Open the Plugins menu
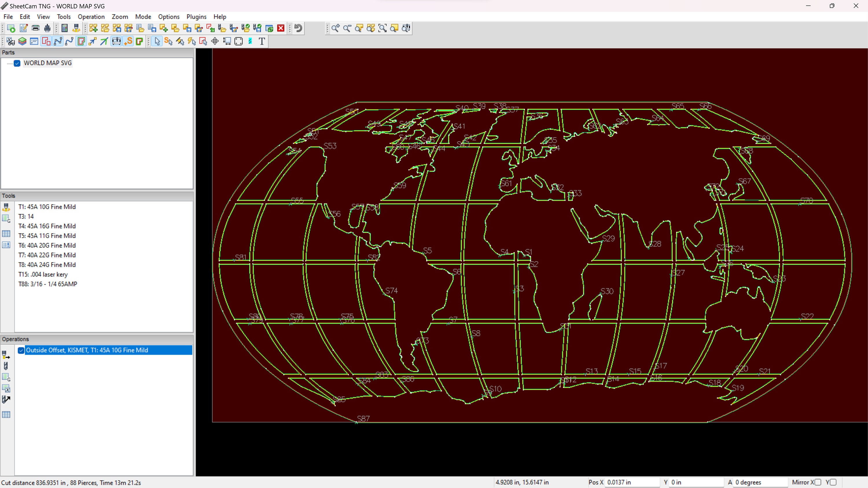The width and height of the screenshot is (868, 488). point(196,16)
